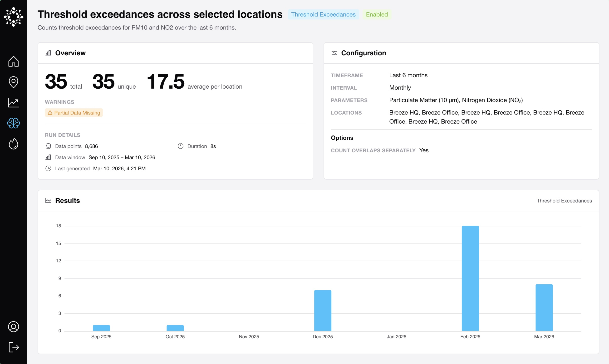This screenshot has height=364, width=609.
Task: Click the Feb 2026 bar
Action: coord(470,278)
